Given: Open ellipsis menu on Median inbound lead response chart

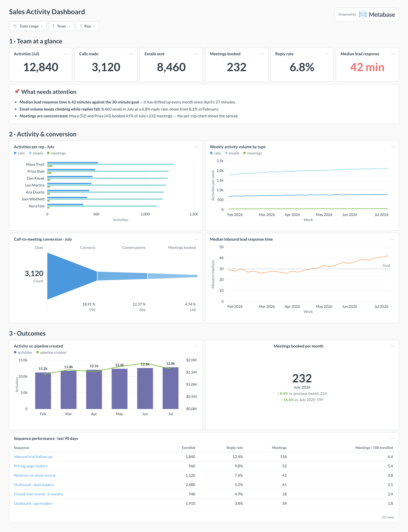Looking at the screenshot, I should click(392, 239).
